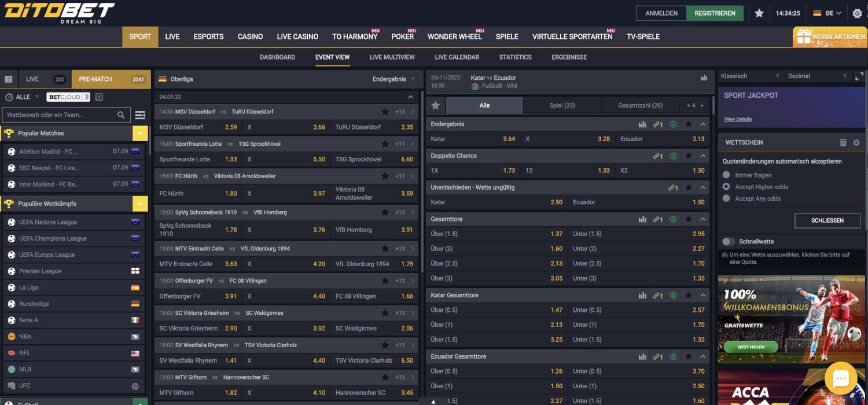
Task: Open statistics chart icon in Endergebnis row
Action: click(642, 124)
